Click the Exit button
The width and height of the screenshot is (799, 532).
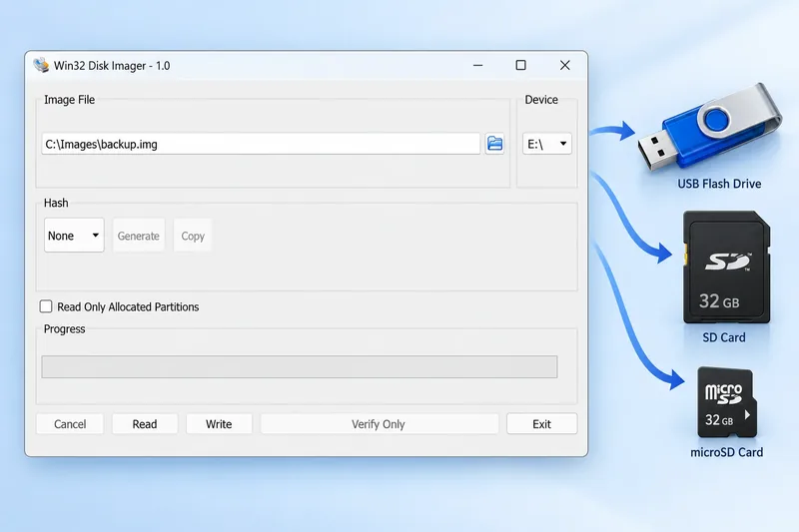click(x=541, y=423)
